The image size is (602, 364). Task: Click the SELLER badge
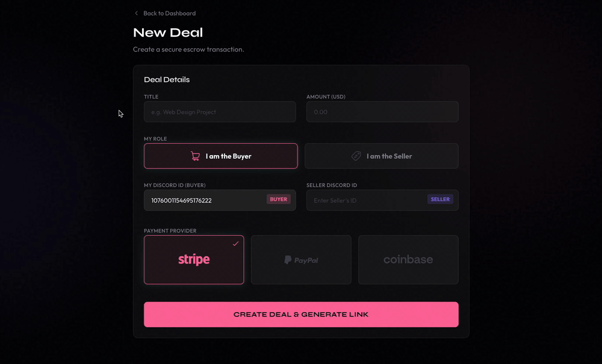click(x=440, y=199)
